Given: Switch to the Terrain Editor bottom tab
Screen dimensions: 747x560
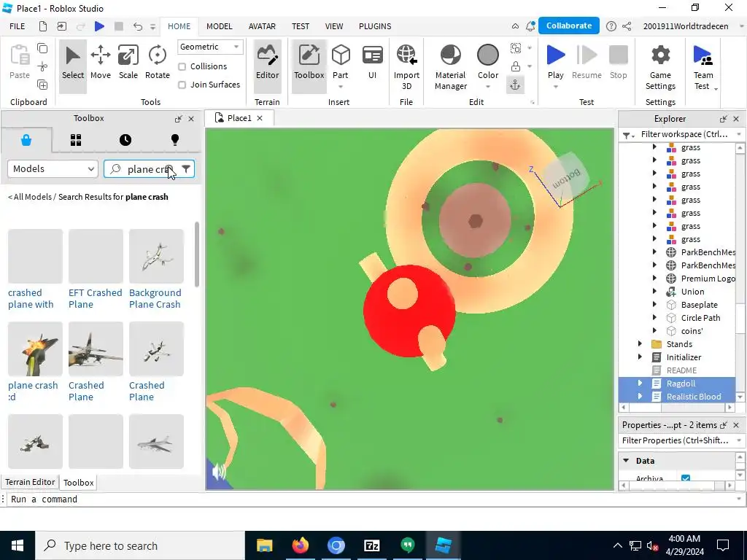Looking at the screenshot, I should click(x=30, y=482).
